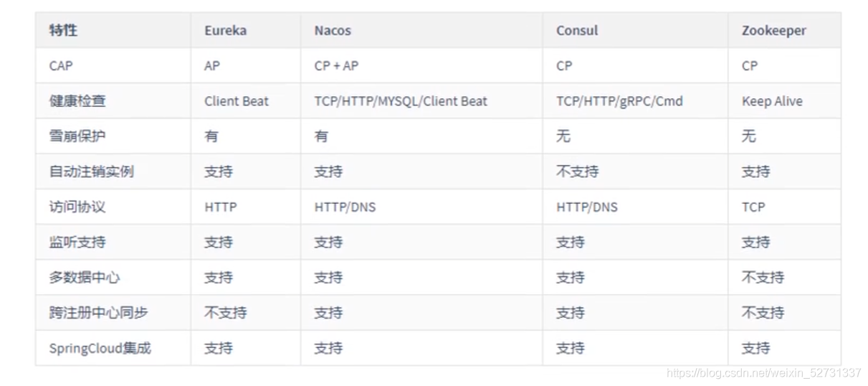Click Consul's 无 in 雪崩保护 row
868x386 pixels.
563,136
